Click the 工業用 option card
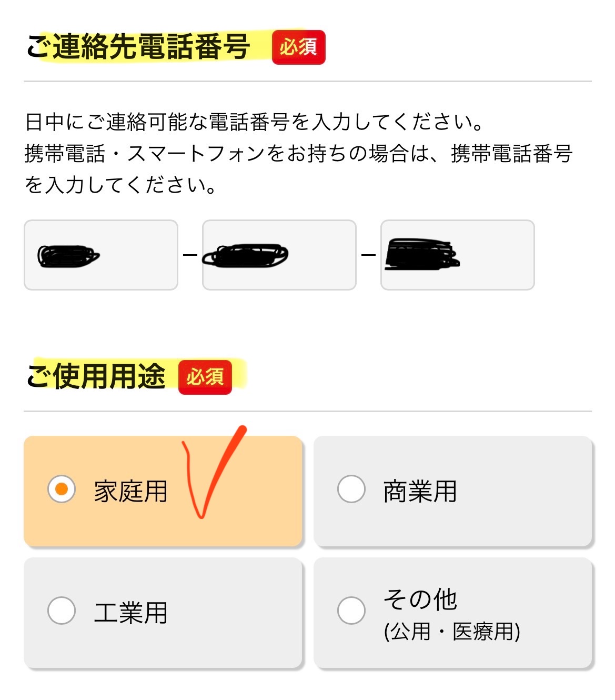This screenshot has height=700, width=615. click(x=163, y=613)
